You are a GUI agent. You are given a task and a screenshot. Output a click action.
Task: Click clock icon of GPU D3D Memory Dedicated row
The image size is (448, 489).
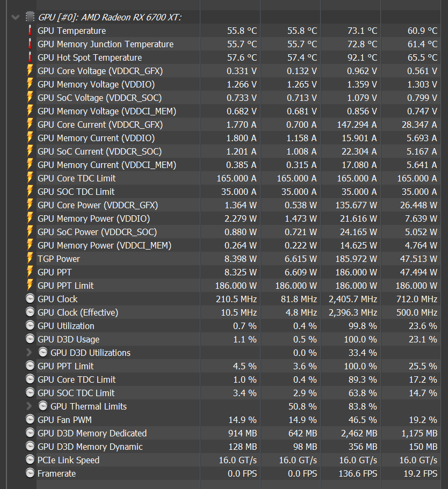[x=30, y=433]
